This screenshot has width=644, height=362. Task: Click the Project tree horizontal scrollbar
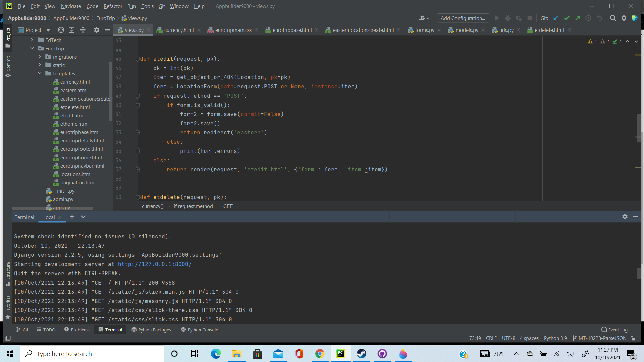tap(53, 208)
